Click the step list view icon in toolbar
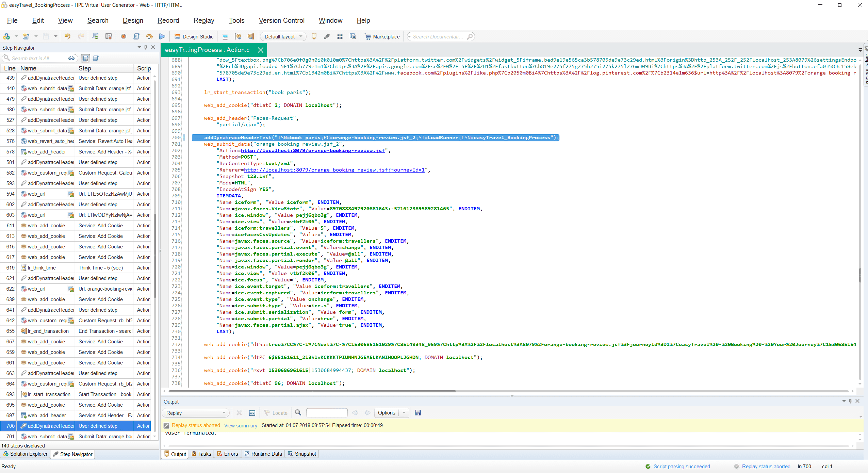 click(225, 36)
